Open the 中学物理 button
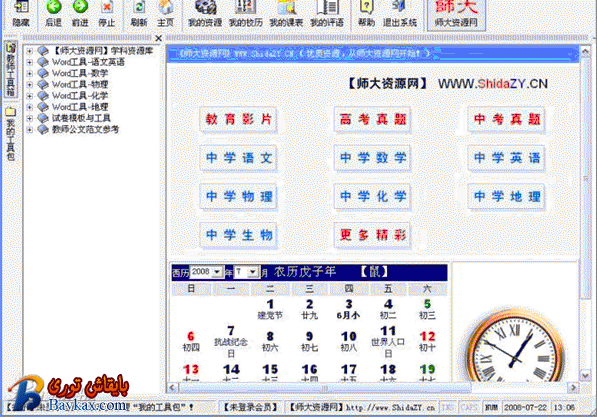The width and height of the screenshot is (597, 417). [x=239, y=197]
